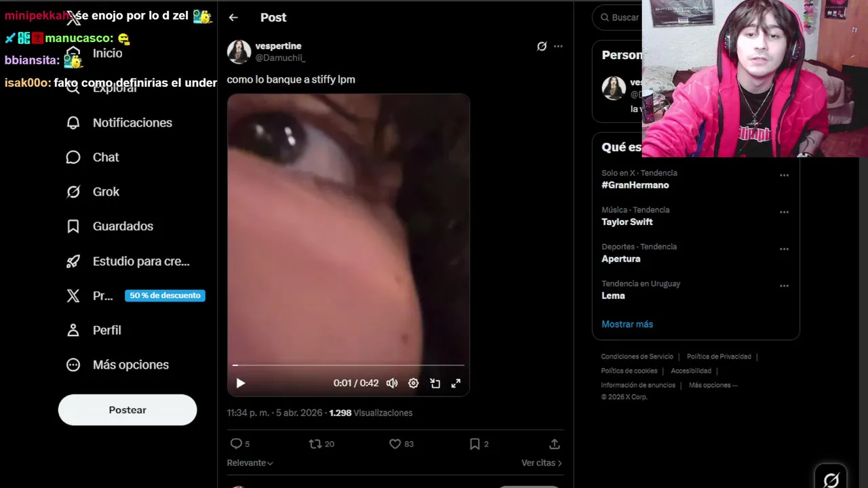Repost using the retweet icon

[x=315, y=444]
